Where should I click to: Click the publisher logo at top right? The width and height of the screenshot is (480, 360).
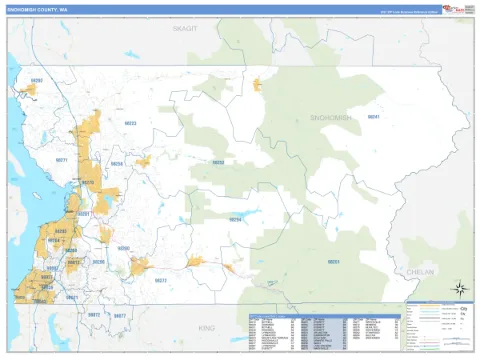click(x=453, y=9)
